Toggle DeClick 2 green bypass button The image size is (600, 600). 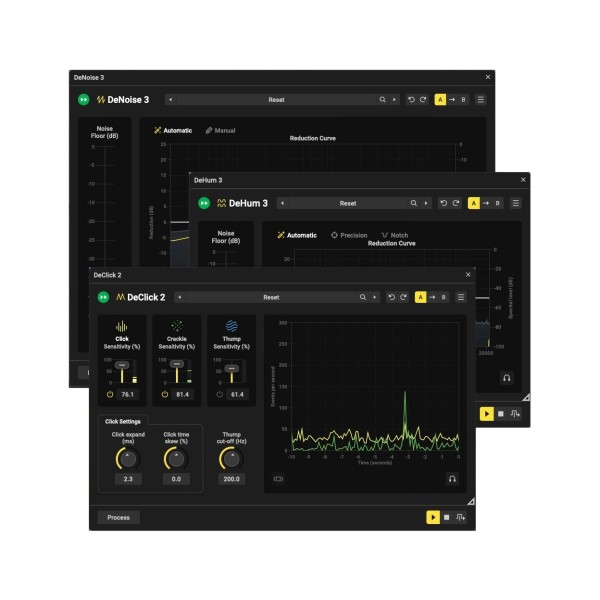[103, 297]
